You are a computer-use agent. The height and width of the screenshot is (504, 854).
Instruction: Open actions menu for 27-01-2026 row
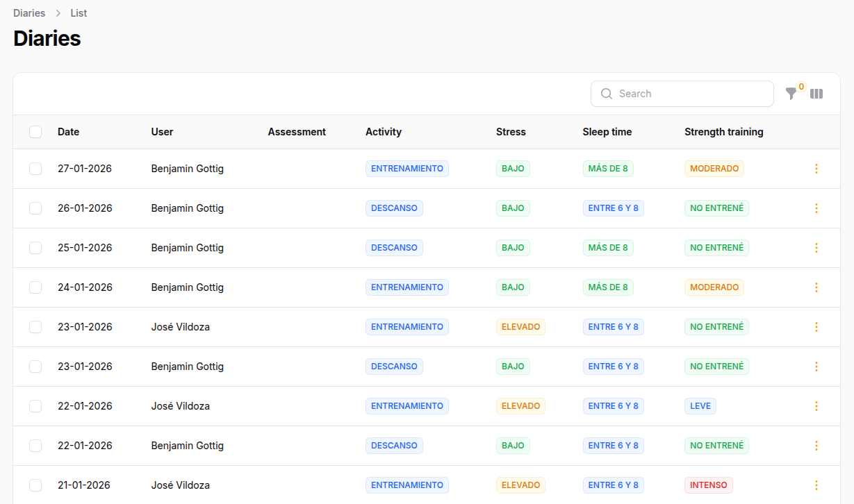(x=816, y=169)
